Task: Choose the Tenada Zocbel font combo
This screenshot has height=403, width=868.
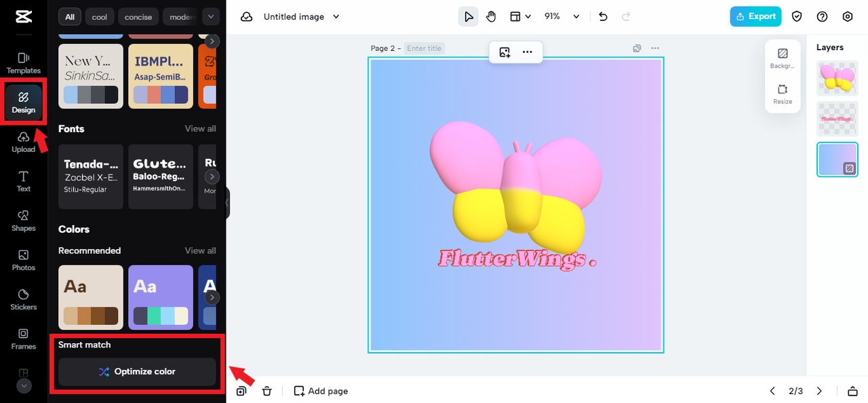Action: [91, 176]
